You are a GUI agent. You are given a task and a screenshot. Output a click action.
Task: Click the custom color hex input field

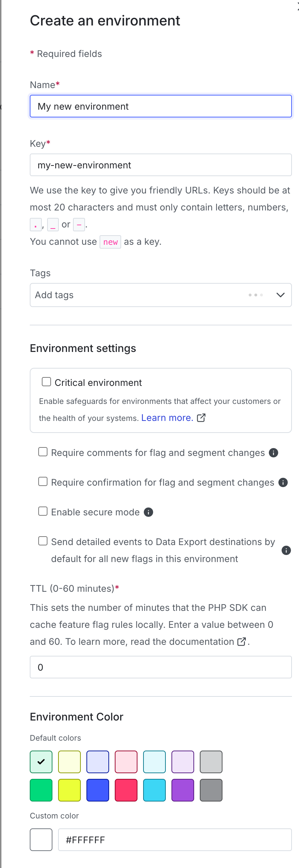(x=175, y=840)
